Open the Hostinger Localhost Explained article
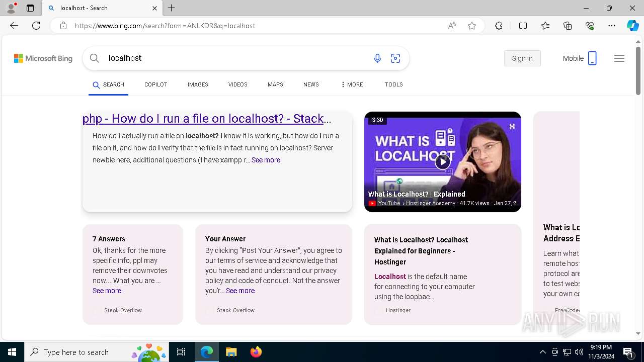Image resolution: width=644 pixels, height=362 pixels. [421, 250]
